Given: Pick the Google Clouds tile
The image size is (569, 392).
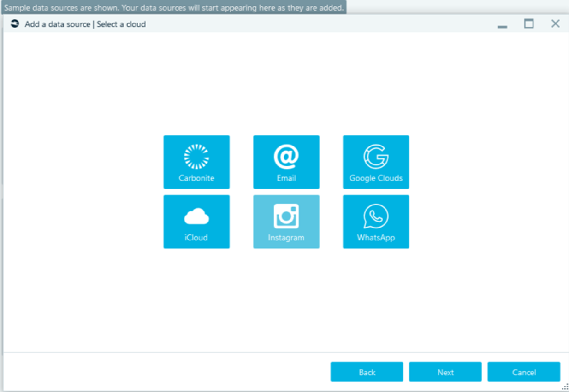Looking at the screenshot, I should click(x=376, y=162).
